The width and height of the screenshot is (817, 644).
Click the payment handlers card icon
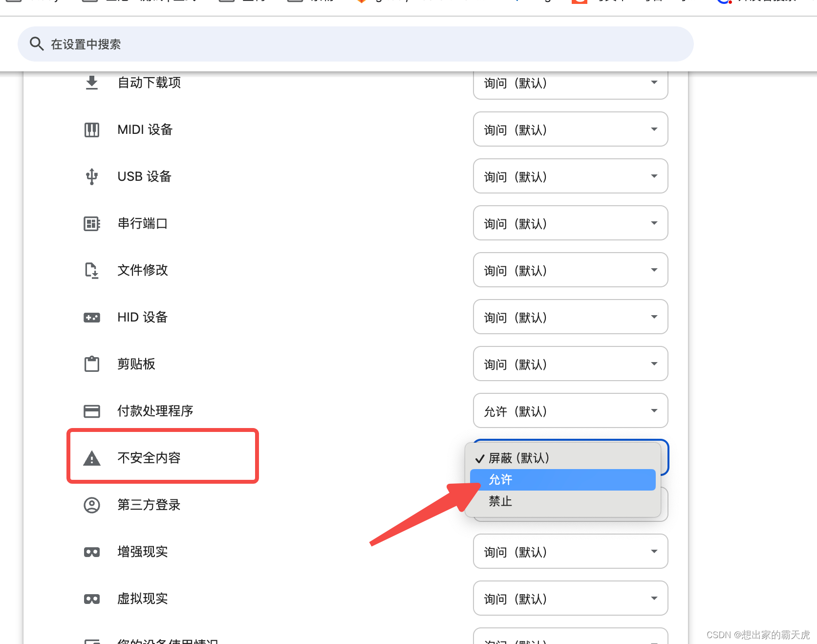click(x=92, y=411)
